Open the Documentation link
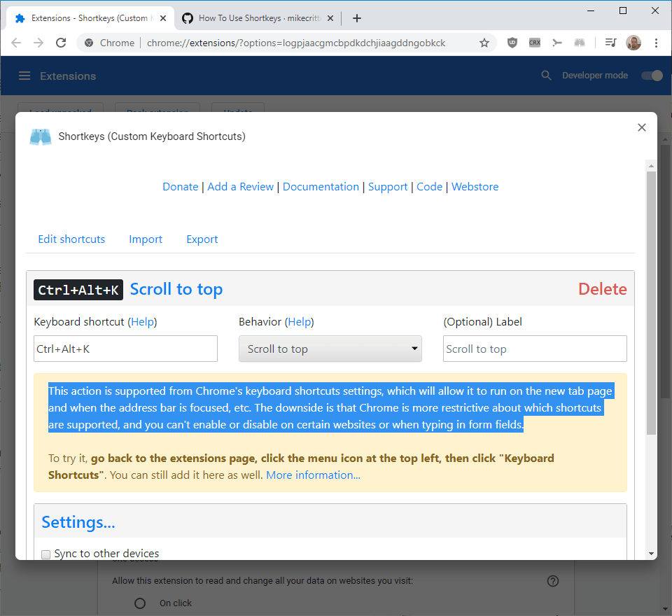This screenshot has height=616, width=672. tap(321, 187)
